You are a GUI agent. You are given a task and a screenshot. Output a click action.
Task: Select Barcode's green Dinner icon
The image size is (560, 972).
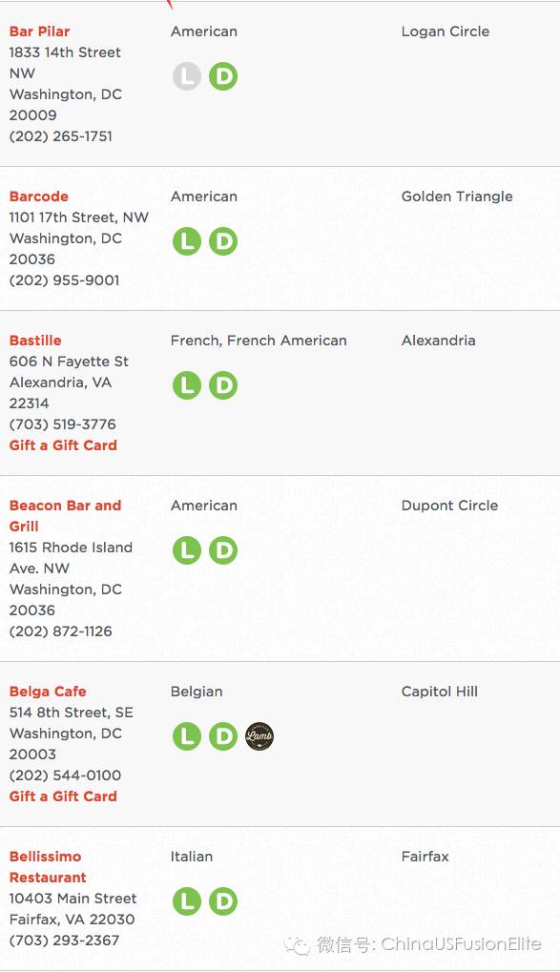pyautogui.click(x=223, y=241)
